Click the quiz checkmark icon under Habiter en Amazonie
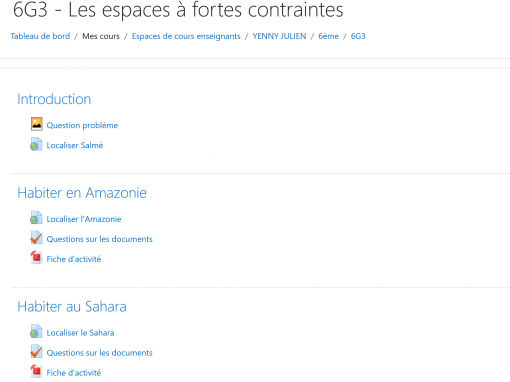The image size is (510, 382). click(36, 238)
